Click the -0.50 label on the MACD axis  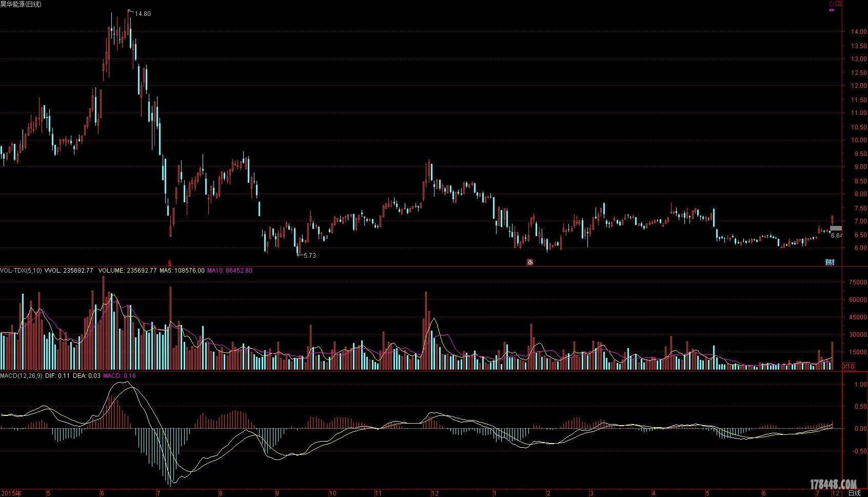859,451
